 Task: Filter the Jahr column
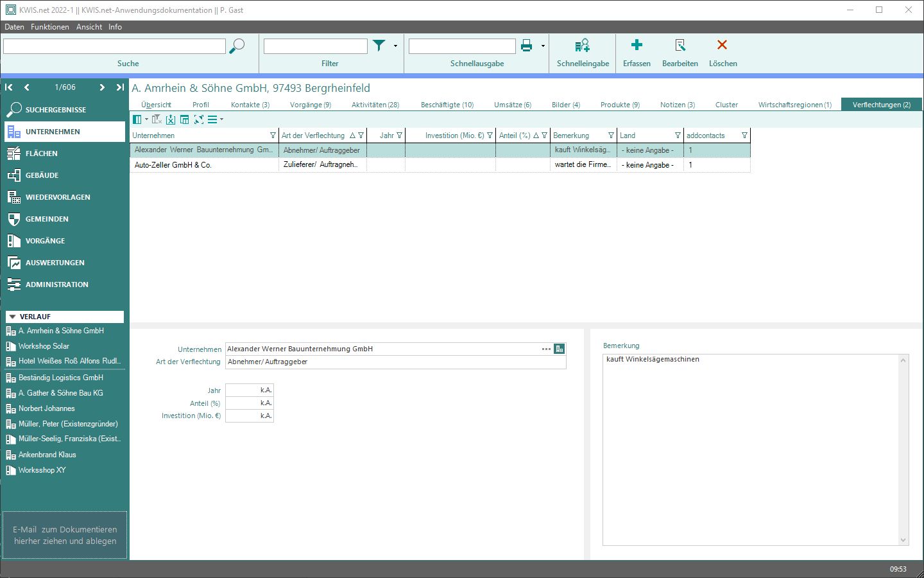(x=400, y=136)
